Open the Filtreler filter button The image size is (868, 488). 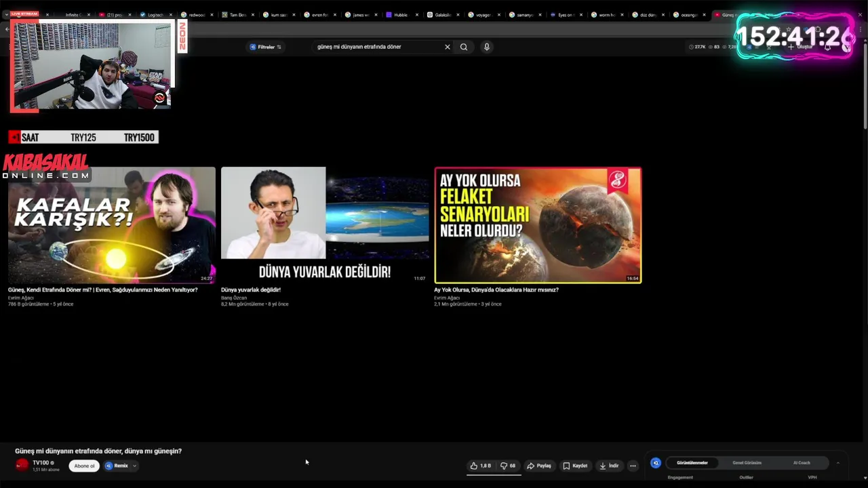(x=266, y=47)
